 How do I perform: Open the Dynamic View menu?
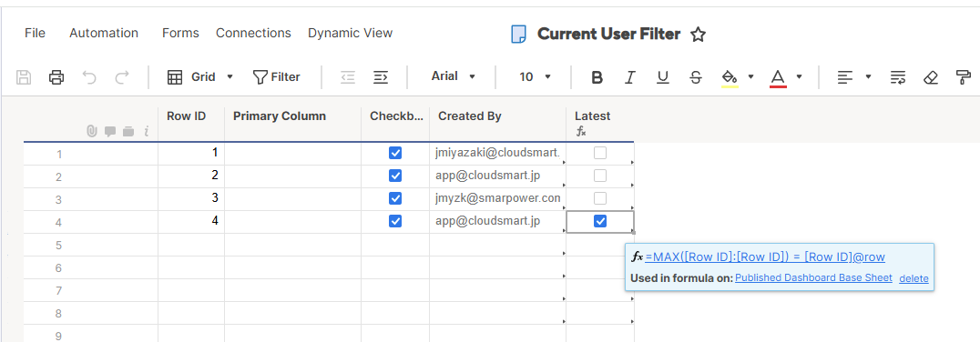tap(350, 33)
